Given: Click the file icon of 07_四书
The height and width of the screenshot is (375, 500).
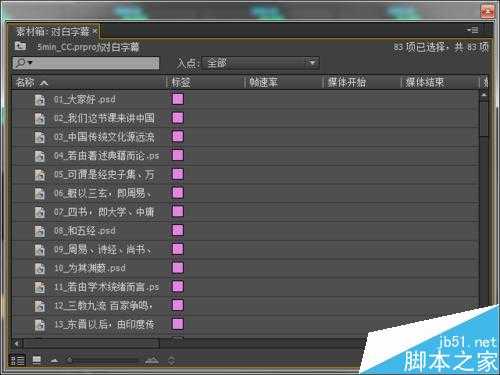Looking at the screenshot, I should [40, 212].
